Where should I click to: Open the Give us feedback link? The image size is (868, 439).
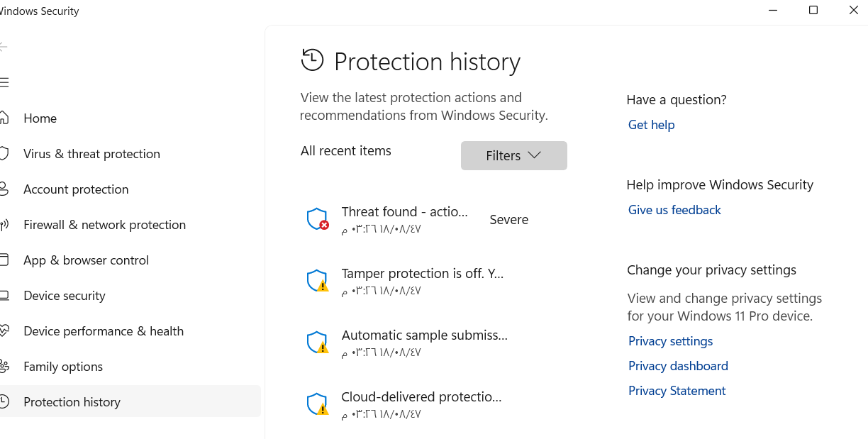pyautogui.click(x=674, y=210)
